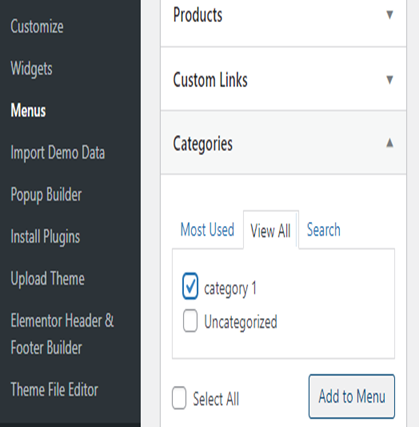Collapse the Categories panel arrow

point(389,143)
